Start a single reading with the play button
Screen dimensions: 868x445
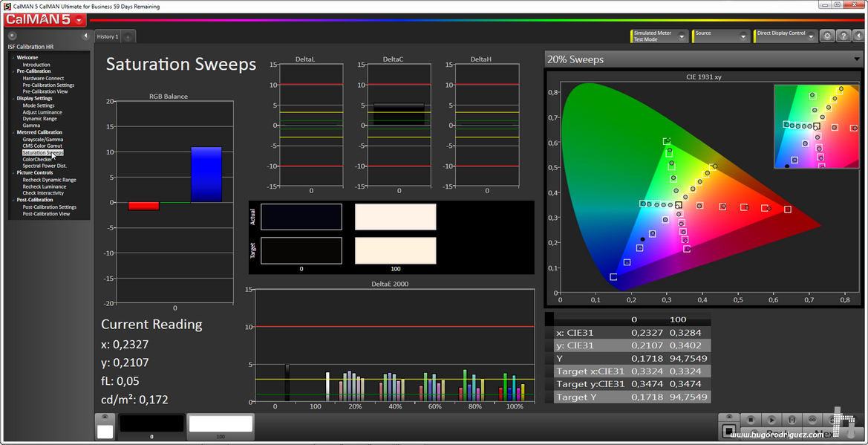click(x=771, y=420)
